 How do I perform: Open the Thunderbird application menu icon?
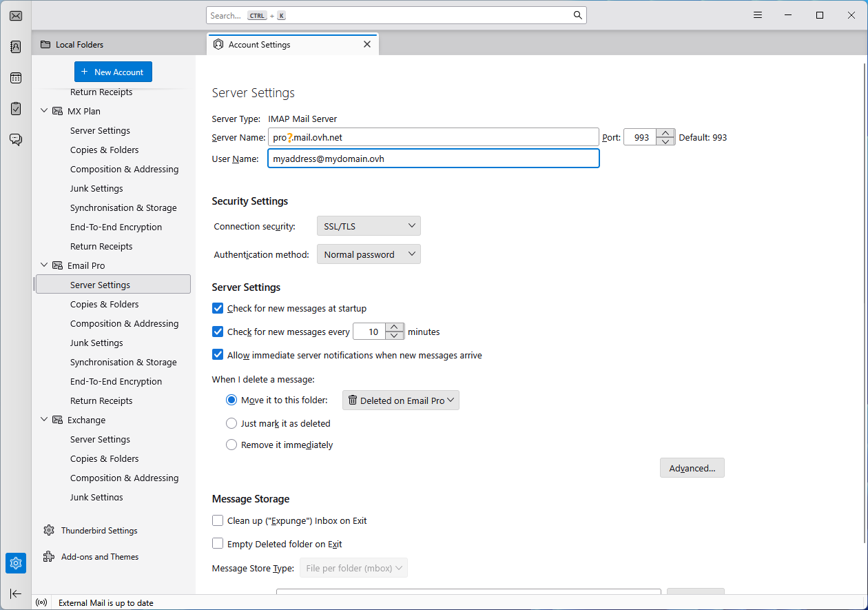click(758, 15)
